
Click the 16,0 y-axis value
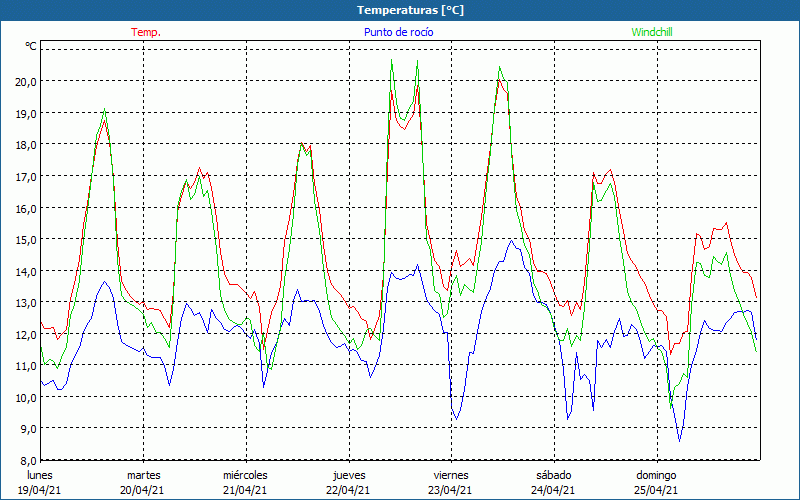click(26, 208)
